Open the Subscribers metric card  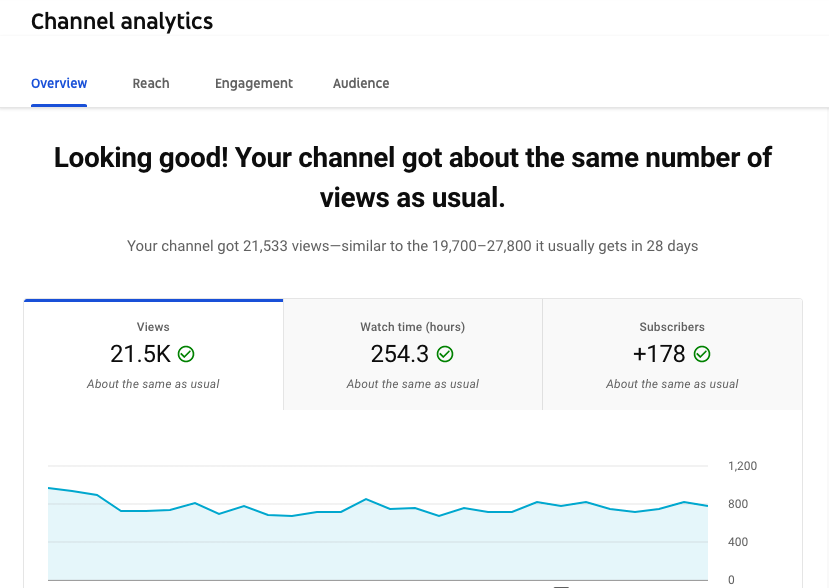[672, 355]
